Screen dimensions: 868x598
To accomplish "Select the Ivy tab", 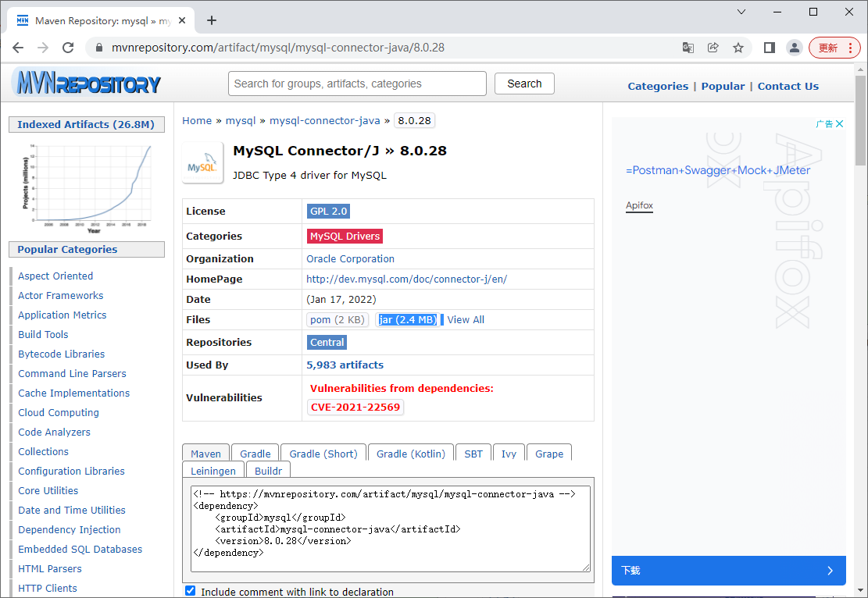I will (x=509, y=453).
